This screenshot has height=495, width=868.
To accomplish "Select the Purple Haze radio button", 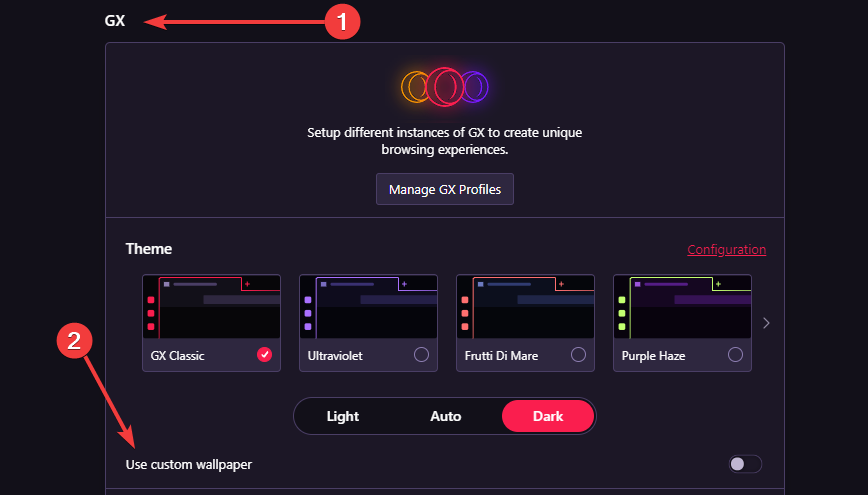I will (x=735, y=354).
